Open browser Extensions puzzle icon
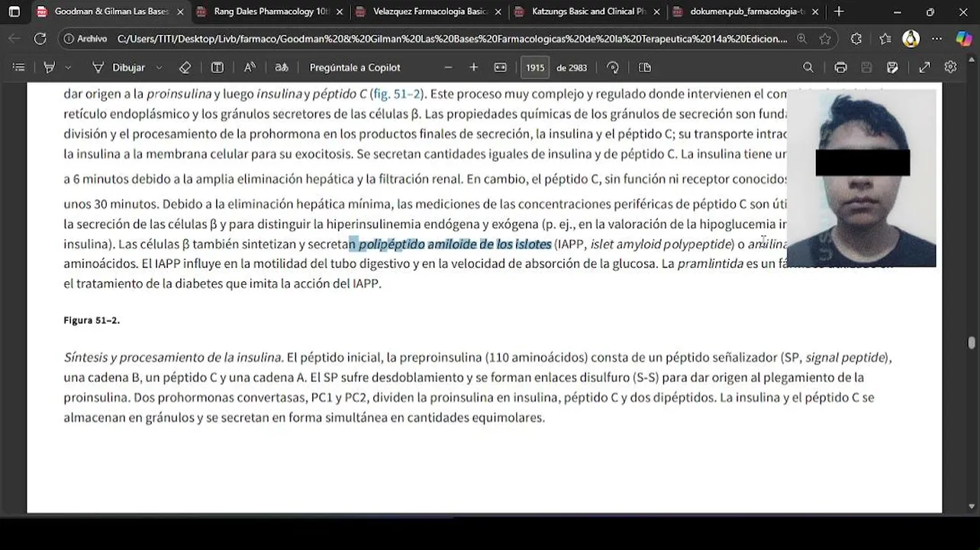Screen dimensions: 980x550 click(856, 39)
